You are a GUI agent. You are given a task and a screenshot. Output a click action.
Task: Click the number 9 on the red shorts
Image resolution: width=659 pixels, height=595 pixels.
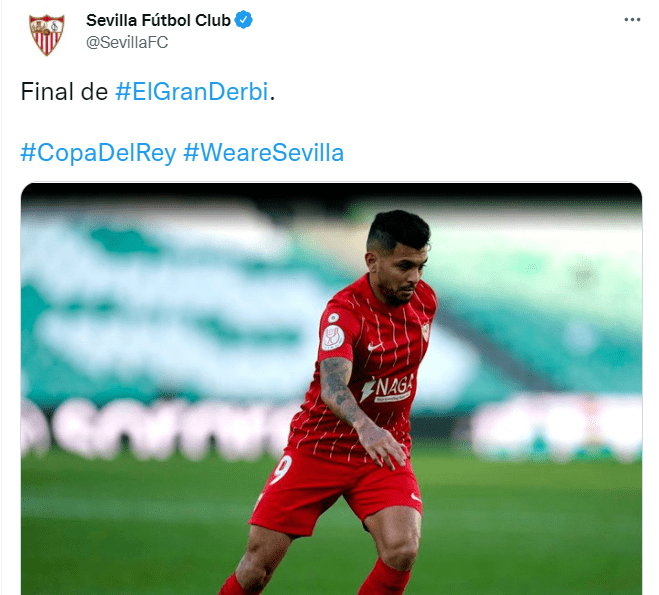click(282, 469)
